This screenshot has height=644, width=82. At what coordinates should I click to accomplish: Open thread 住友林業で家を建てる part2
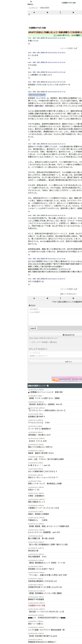click(x=42, y=636)
